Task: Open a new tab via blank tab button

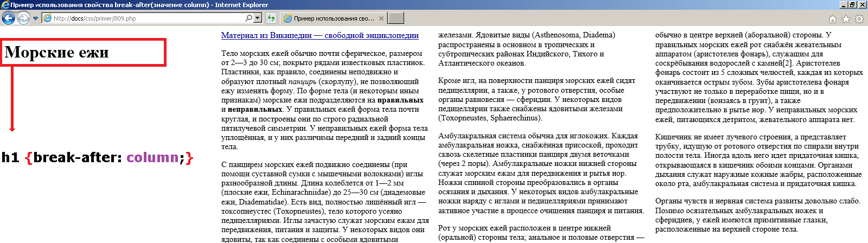Action: [x=396, y=18]
